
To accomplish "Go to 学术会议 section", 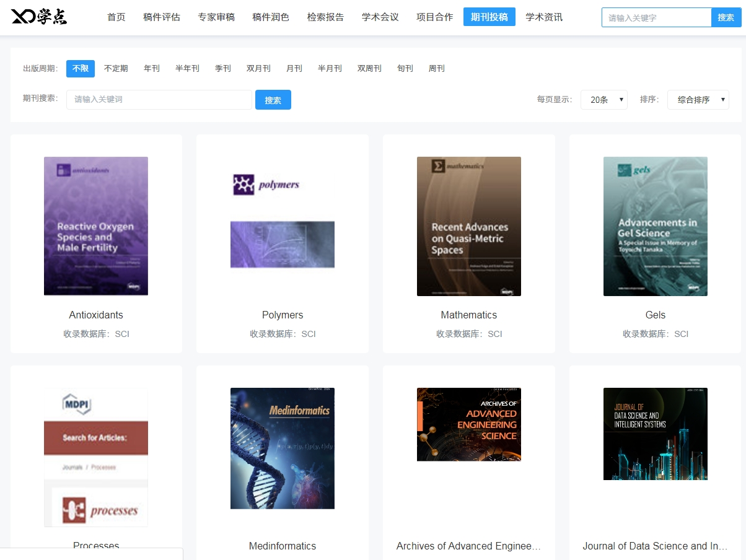I will pos(380,17).
